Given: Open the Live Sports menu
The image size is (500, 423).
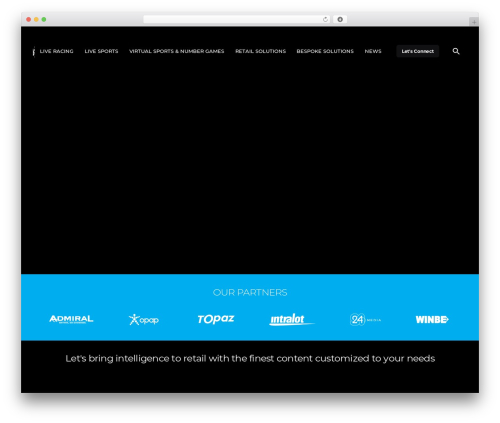Looking at the screenshot, I should coord(101,51).
